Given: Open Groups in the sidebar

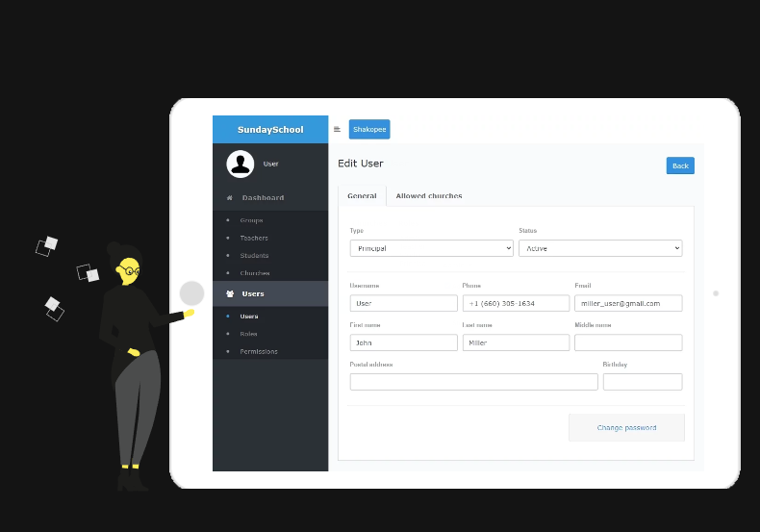Looking at the screenshot, I should pyautogui.click(x=251, y=220).
